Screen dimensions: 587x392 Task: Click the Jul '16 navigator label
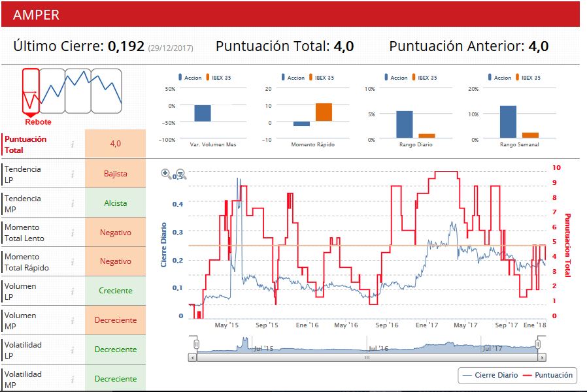pyautogui.click(x=378, y=348)
